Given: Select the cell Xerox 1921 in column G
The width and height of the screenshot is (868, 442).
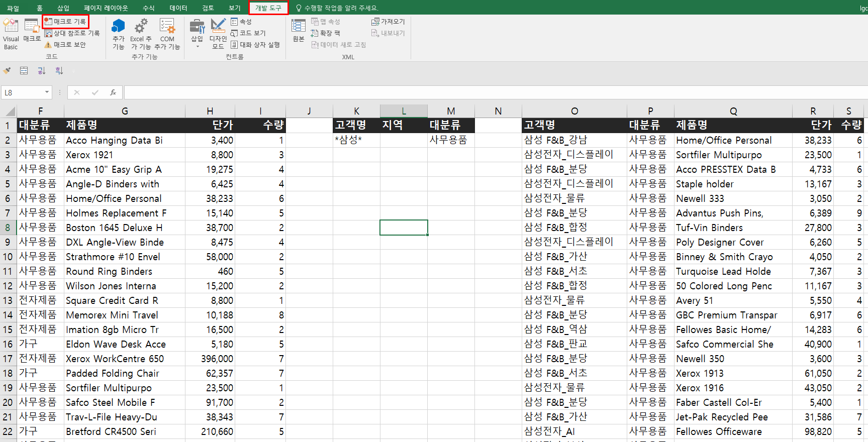Looking at the screenshot, I should tap(125, 155).
